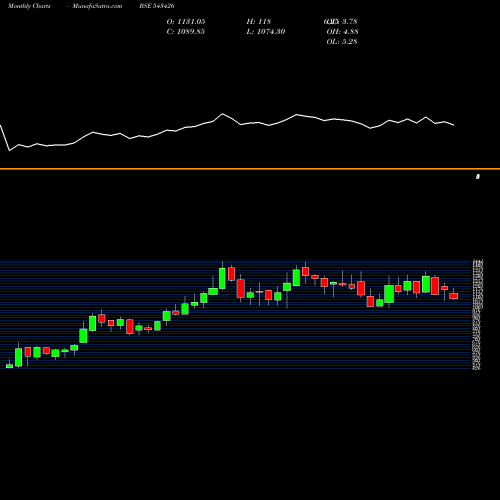Image resolution: width=500 pixels, height=500 pixels.
Task: Click the open price "O: 1131.05"
Action: click(186, 22)
